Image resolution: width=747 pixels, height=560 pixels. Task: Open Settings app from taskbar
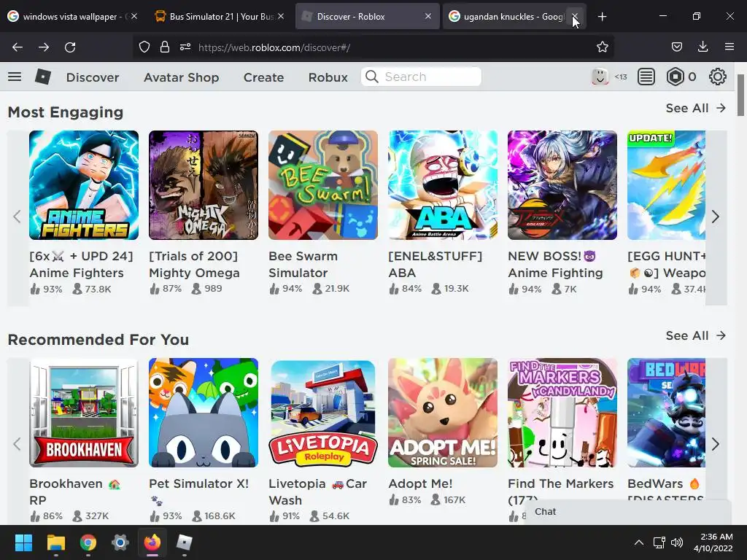[120, 542]
